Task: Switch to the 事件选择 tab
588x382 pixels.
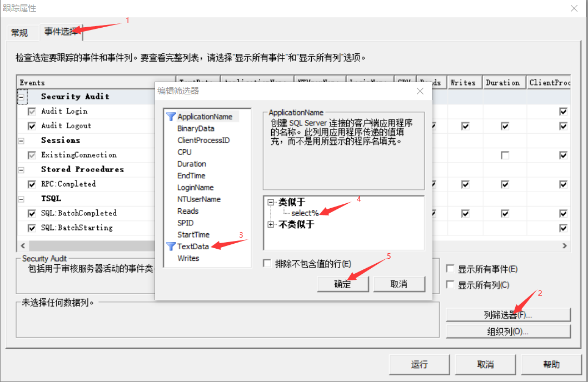Action: click(x=61, y=32)
